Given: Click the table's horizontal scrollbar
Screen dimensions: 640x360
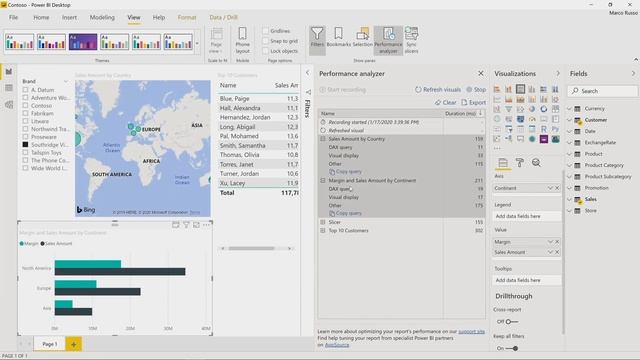Looking at the screenshot, I should coord(251,248).
